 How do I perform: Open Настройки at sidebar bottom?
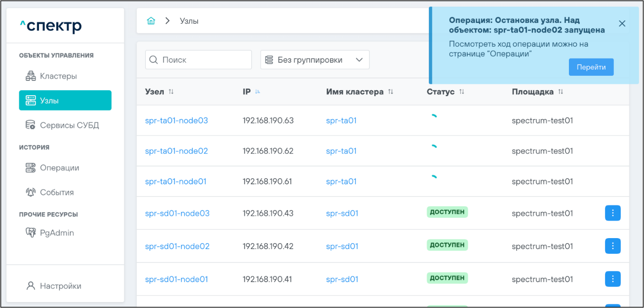(60, 286)
